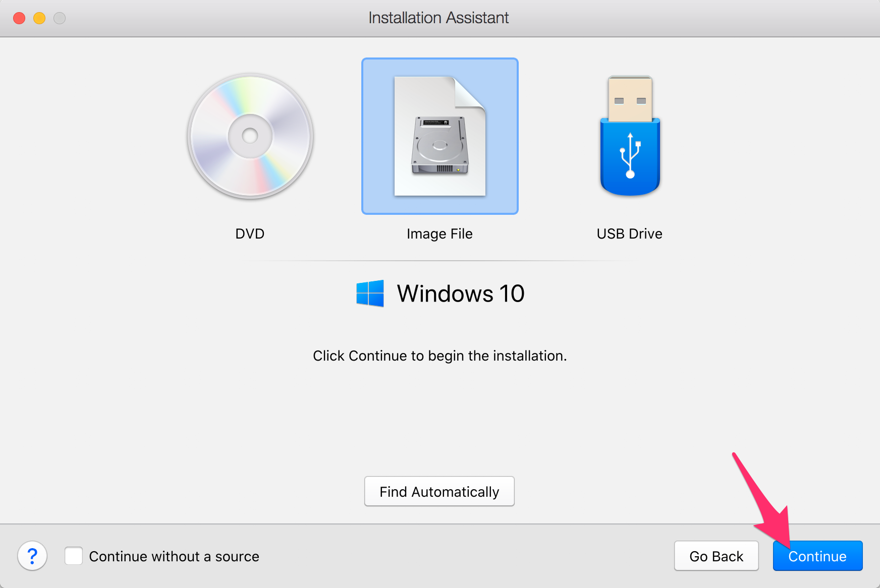Viewport: 880px width, 588px height.
Task: Go Back to the previous step
Action: [716, 556]
